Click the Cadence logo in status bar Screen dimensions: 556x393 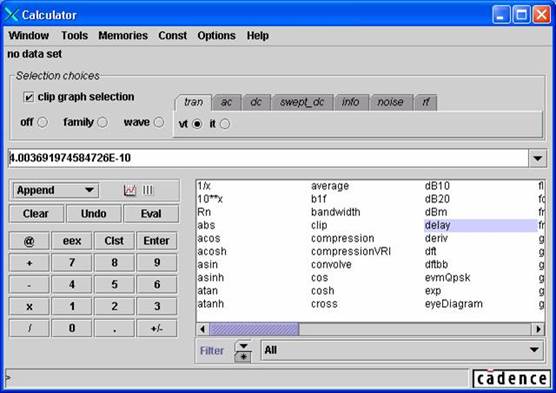pos(512,378)
